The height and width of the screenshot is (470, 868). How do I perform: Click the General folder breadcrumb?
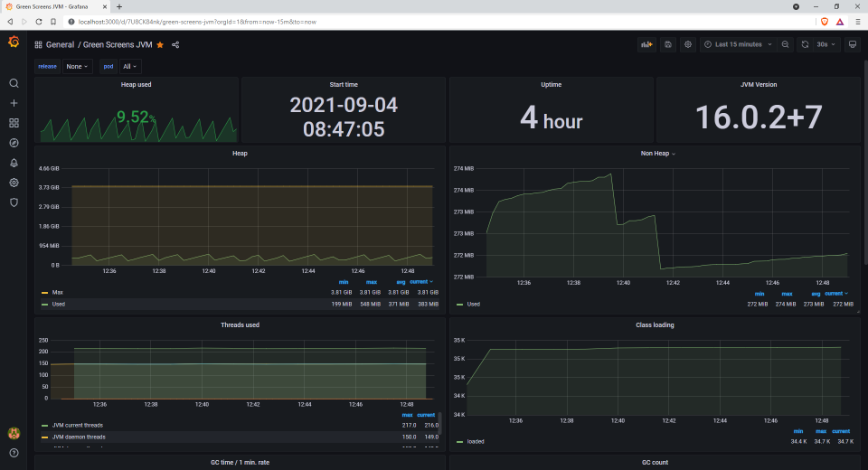pos(60,45)
